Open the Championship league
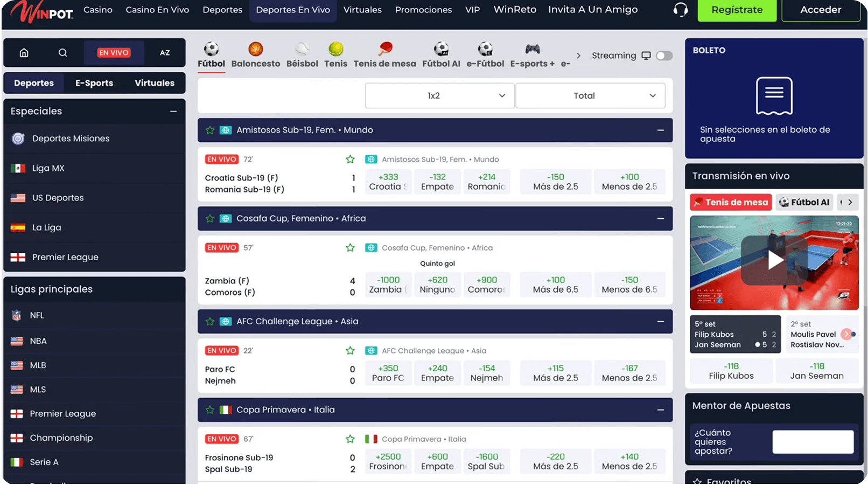This screenshot has height=485, width=868. [x=61, y=438]
